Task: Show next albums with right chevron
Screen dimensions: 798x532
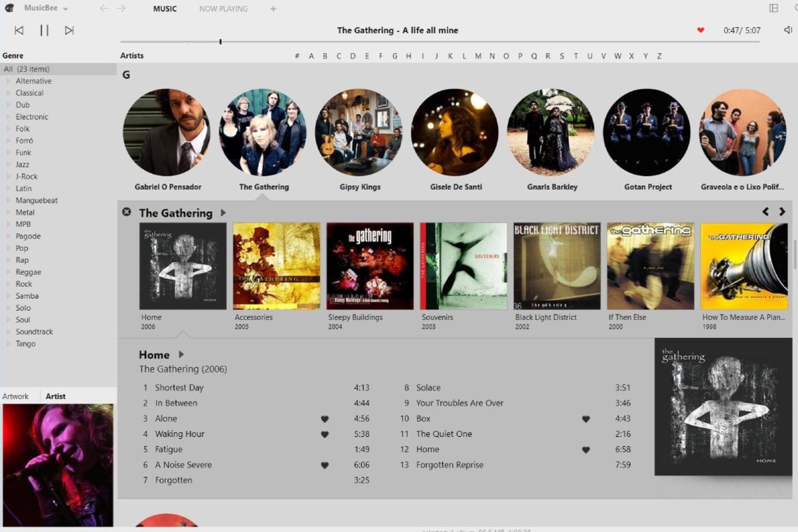Action: tap(782, 212)
